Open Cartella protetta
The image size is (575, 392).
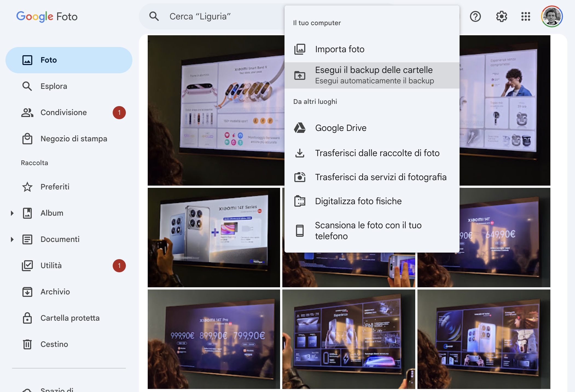point(69,318)
